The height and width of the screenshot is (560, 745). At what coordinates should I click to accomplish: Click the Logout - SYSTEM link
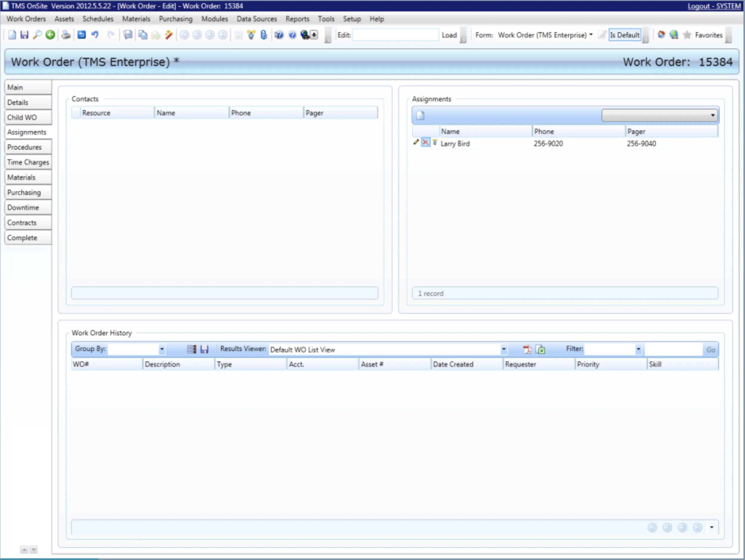pos(714,6)
